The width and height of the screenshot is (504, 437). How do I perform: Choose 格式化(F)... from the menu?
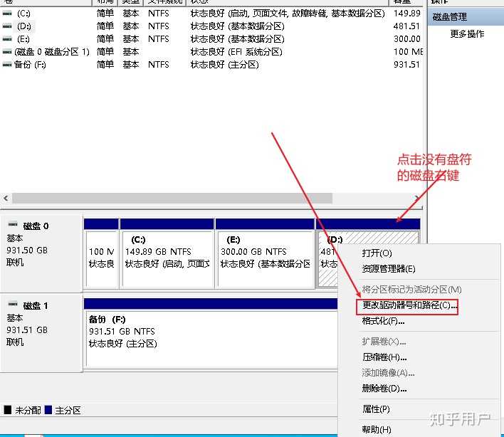tap(383, 321)
